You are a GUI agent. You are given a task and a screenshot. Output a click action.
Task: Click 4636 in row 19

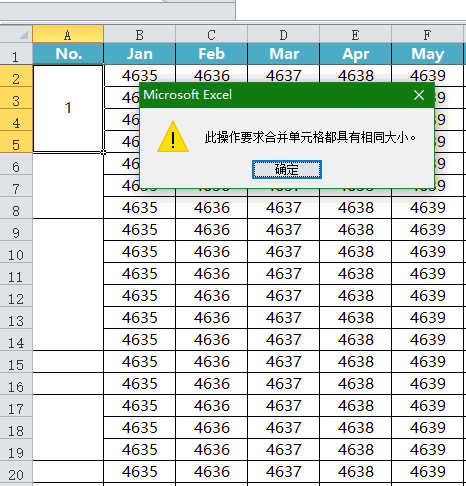(x=212, y=450)
